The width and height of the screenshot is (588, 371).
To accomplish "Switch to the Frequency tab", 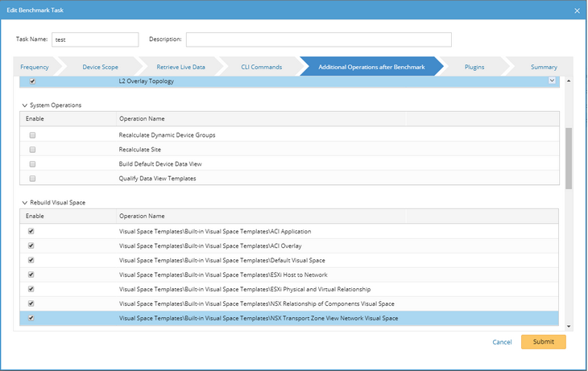I will coord(35,67).
